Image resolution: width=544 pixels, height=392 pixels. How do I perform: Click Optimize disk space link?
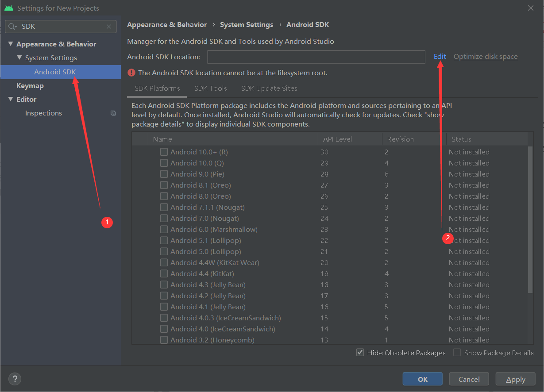pyautogui.click(x=486, y=56)
